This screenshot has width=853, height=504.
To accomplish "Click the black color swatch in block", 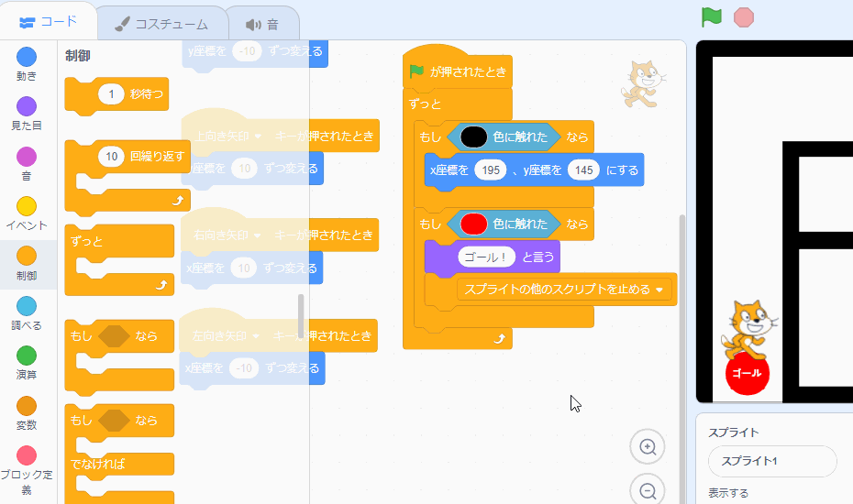I will pos(473,137).
